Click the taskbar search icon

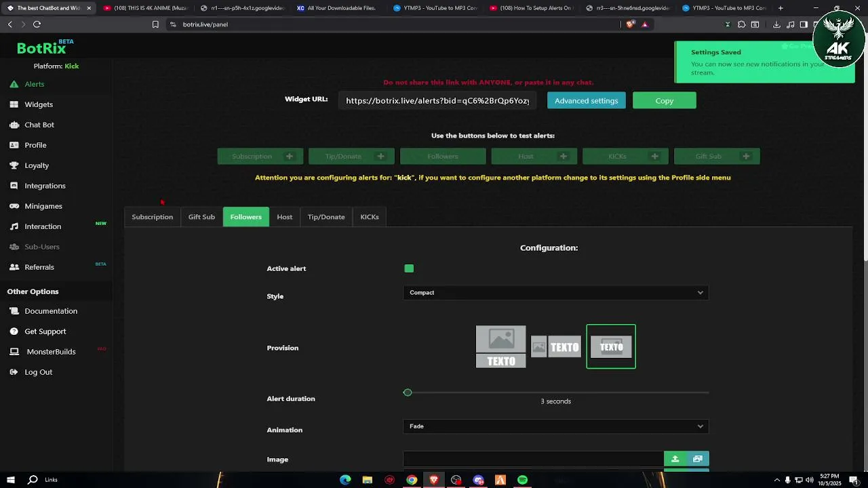click(x=33, y=480)
